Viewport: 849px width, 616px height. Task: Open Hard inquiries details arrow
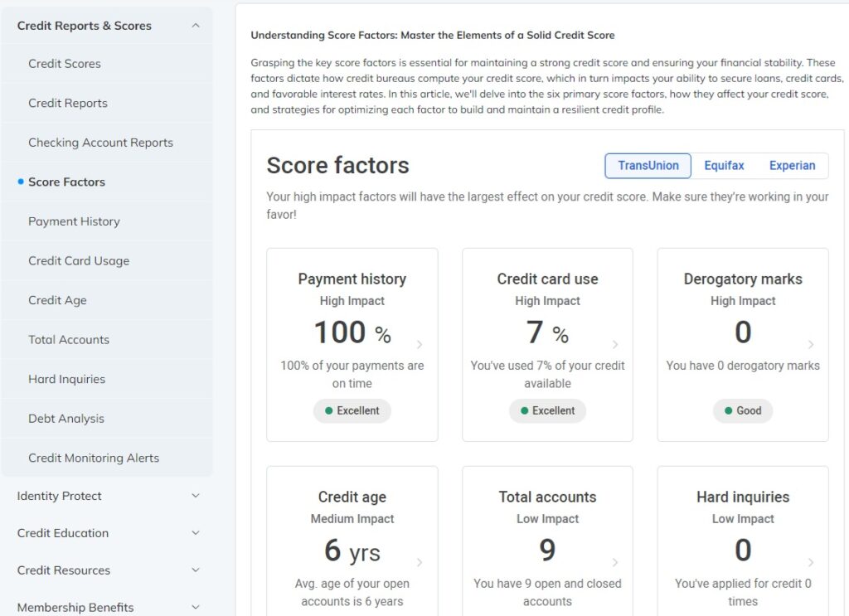pos(810,562)
